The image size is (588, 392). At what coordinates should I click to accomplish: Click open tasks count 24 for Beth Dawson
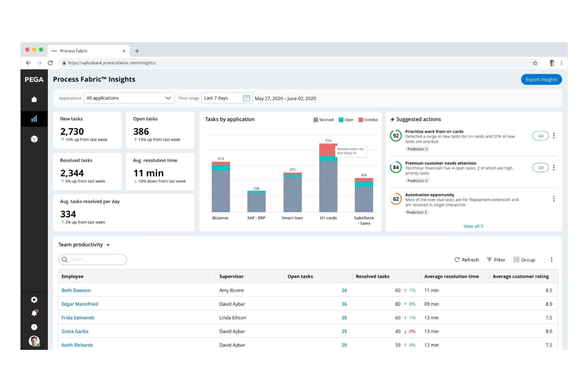click(x=344, y=290)
